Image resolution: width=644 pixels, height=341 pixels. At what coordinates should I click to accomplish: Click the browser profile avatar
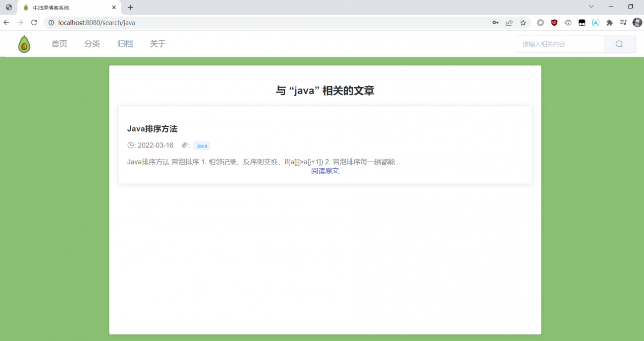[637, 23]
